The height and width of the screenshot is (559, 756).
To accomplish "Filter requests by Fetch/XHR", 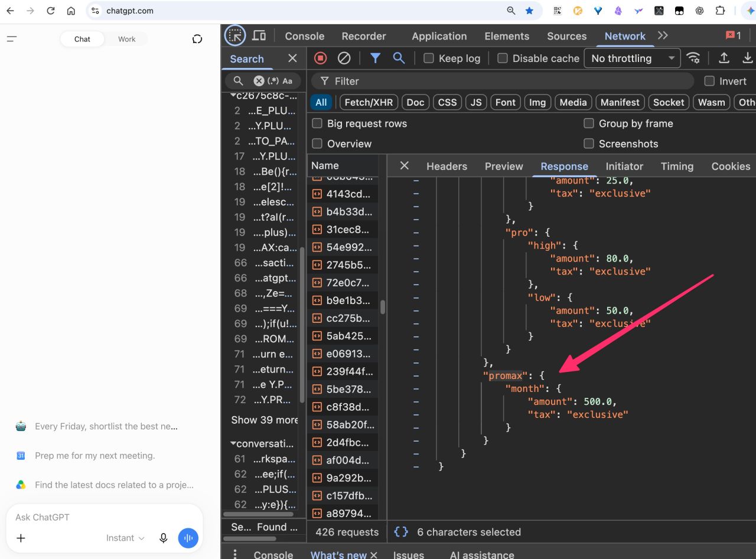I will [x=369, y=102].
